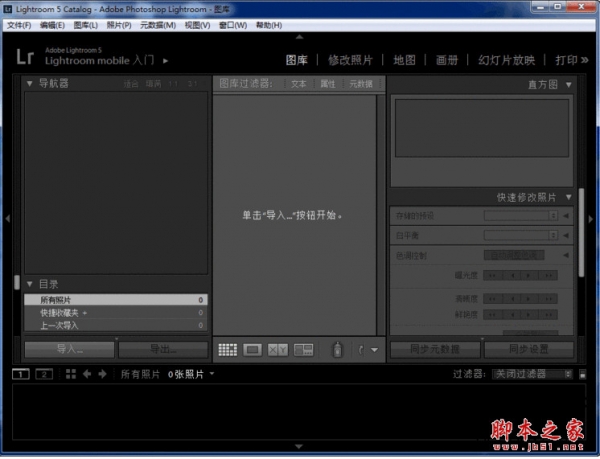Select 上一次导入 in the catalog
This screenshot has height=459, width=600.
116,326
